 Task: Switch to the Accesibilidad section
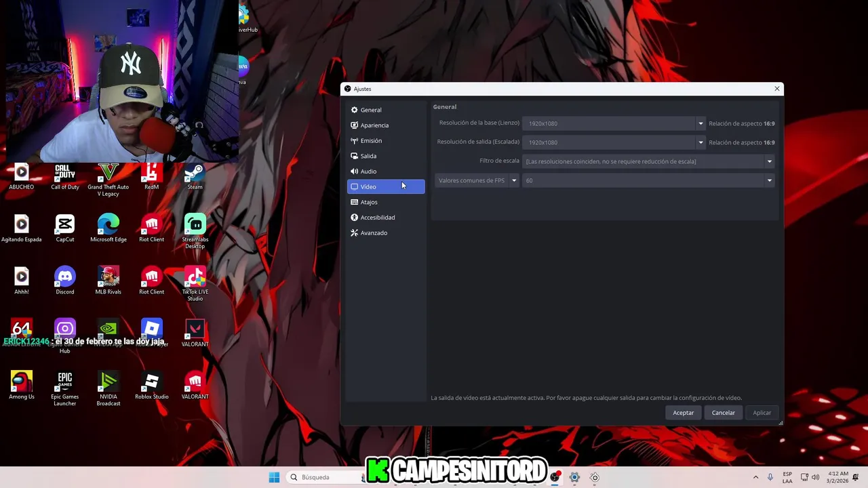coord(386,218)
